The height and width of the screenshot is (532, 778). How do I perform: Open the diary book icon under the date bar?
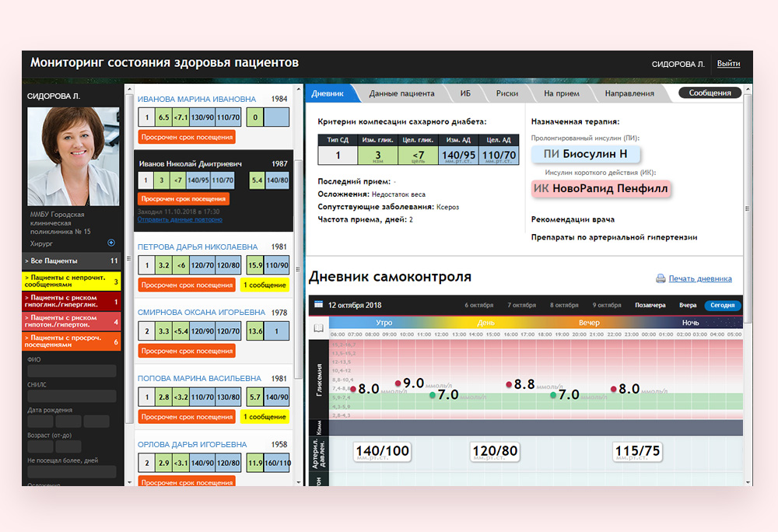tap(318, 327)
